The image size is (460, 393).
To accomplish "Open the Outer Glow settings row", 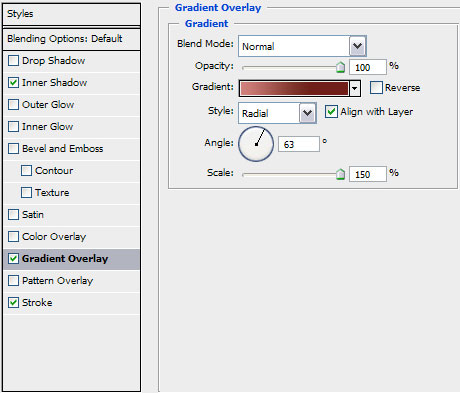I will click(x=71, y=105).
